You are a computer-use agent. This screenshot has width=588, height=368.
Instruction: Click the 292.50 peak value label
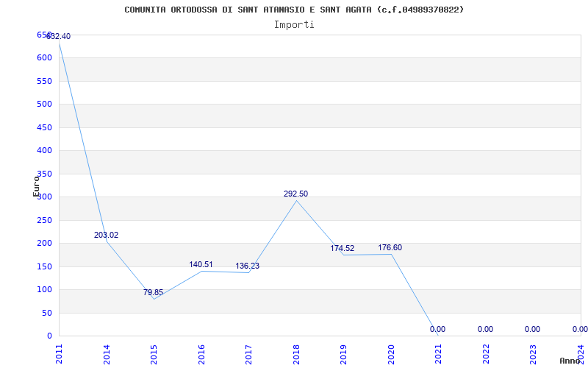click(296, 194)
